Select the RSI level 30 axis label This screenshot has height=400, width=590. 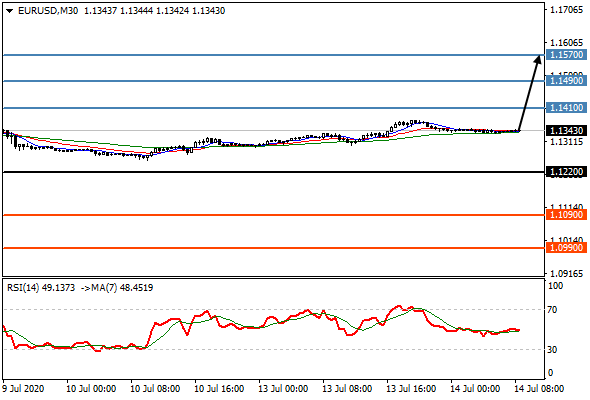pyautogui.click(x=552, y=350)
